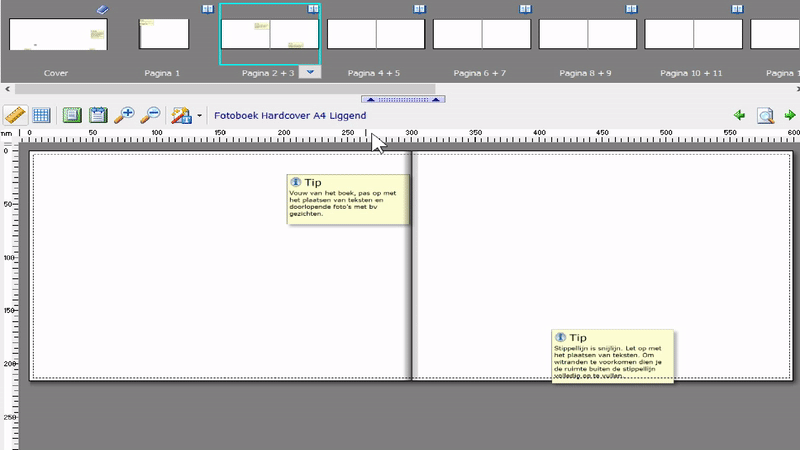800x450 pixels.
Task: Click the Stippellijn Tip note on right page
Action: tap(612, 356)
